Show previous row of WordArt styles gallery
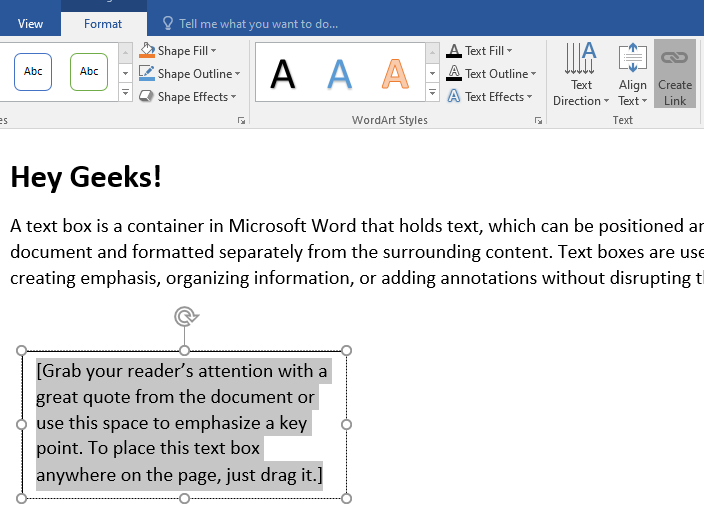 click(x=432, y=53)
